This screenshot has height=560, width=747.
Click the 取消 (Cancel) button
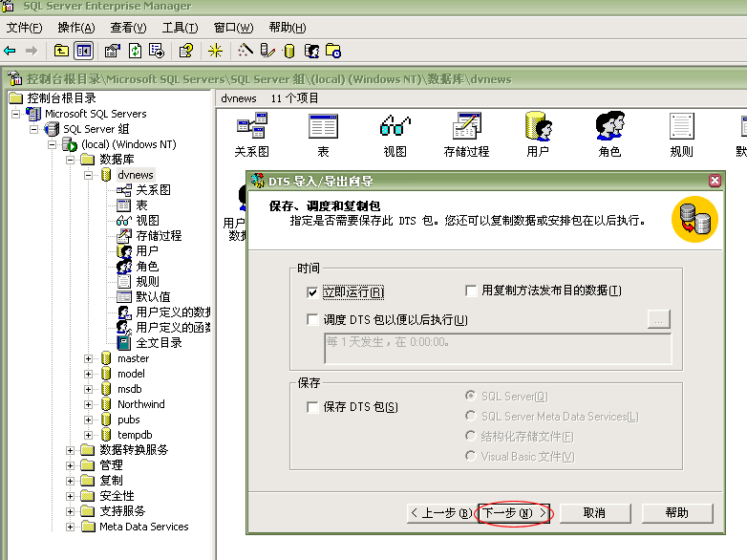click(594, 513)
